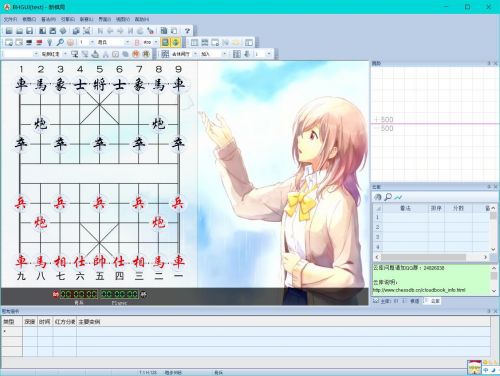The width and height of the screenshot is (500, 376).
Task: Click the save floppy disk icon
Action: coord(29,31)
